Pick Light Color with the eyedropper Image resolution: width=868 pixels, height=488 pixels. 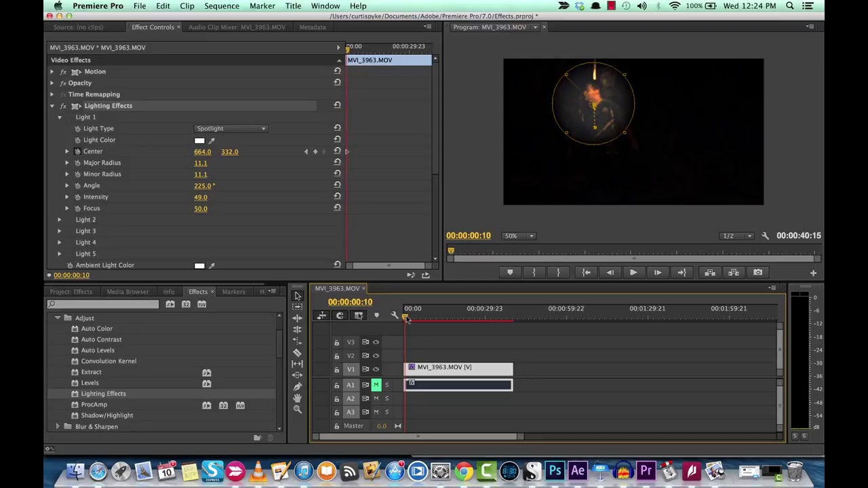click(212, 140)
